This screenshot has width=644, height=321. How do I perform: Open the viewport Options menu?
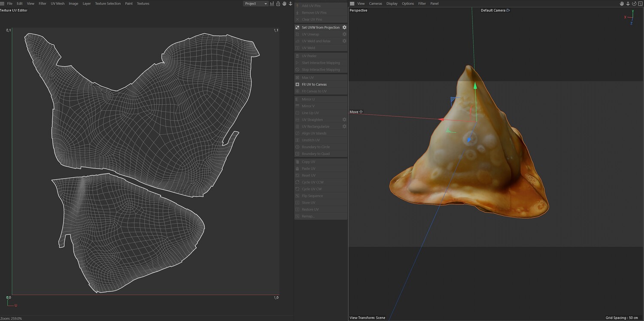(408, 3)
